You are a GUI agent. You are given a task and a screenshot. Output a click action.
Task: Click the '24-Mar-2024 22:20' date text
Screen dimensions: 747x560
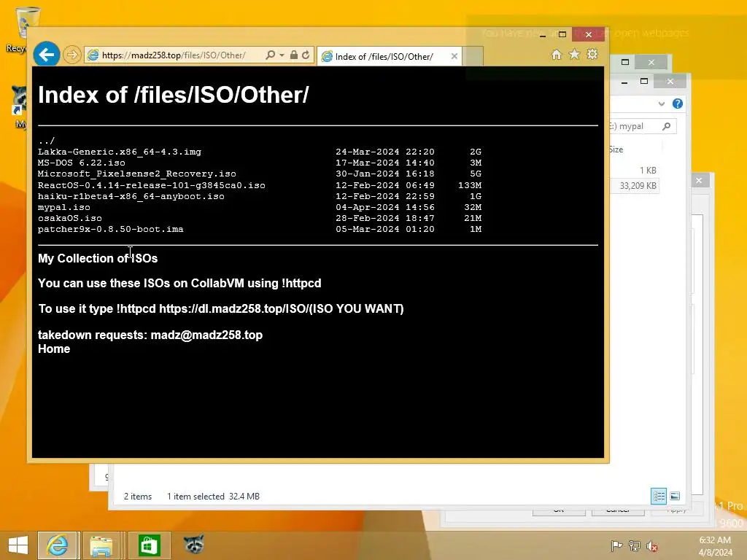(385, 152)
